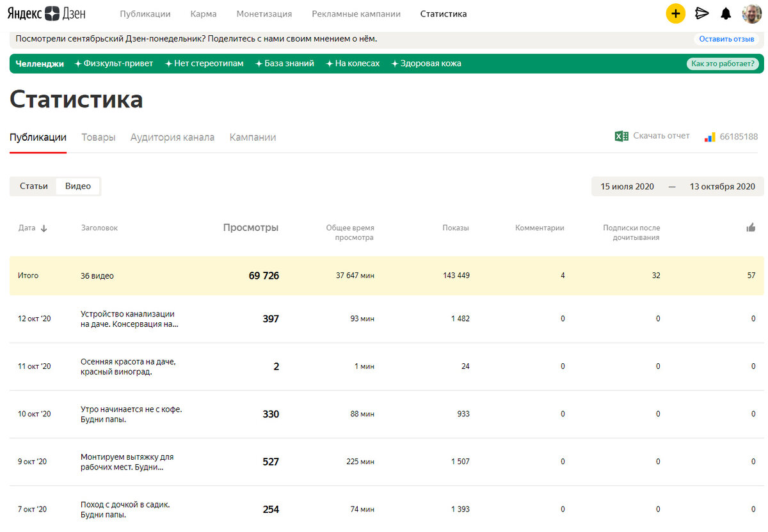Switch to Аудитория канала tab
The height and width of the screenshot is (532, 768).
(x=172, y=137)
